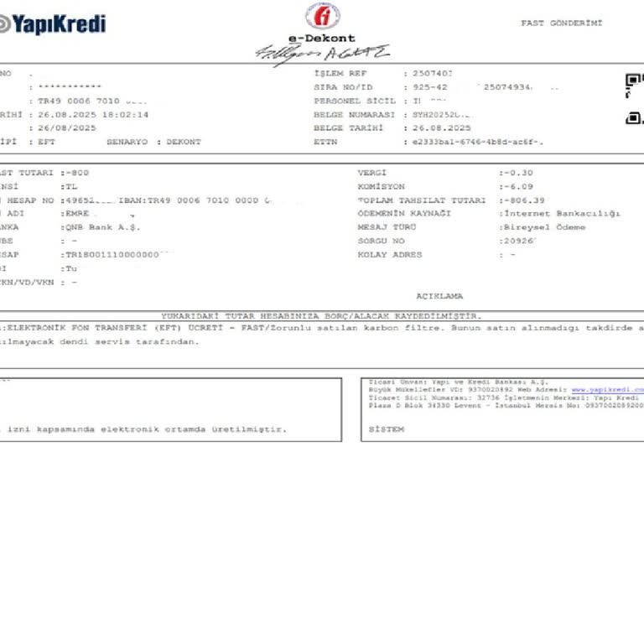The height and width of the screenshot is (644, 644).
Task: Select the ETTN value e2333ba1-6746-4b8d-ac6f
Action: pos(478,142)
